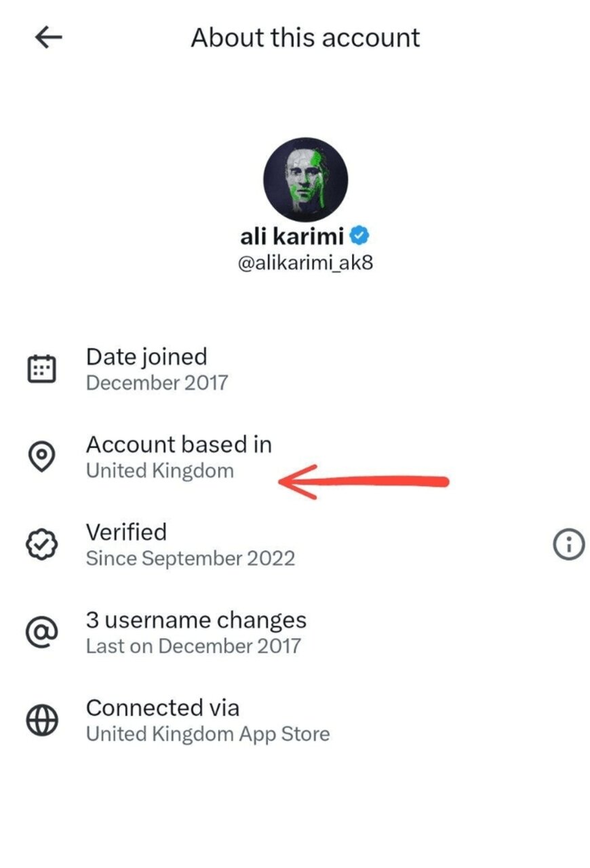Click Last on December 2017 text
590x868 pixels.
[x=193, y=646]
